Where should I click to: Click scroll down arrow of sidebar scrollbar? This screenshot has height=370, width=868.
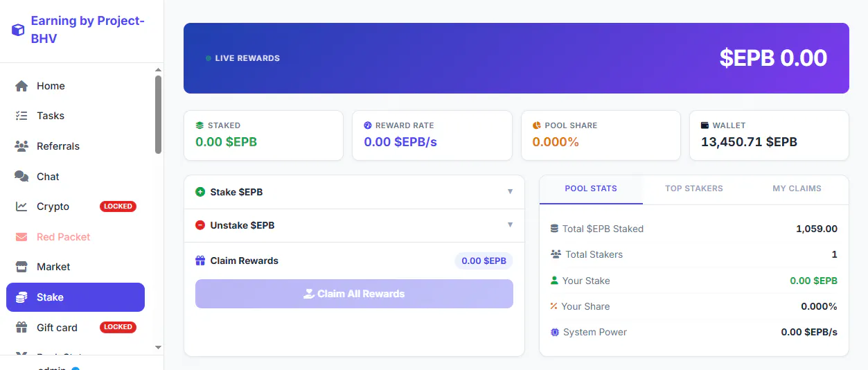tap(158, 347)
